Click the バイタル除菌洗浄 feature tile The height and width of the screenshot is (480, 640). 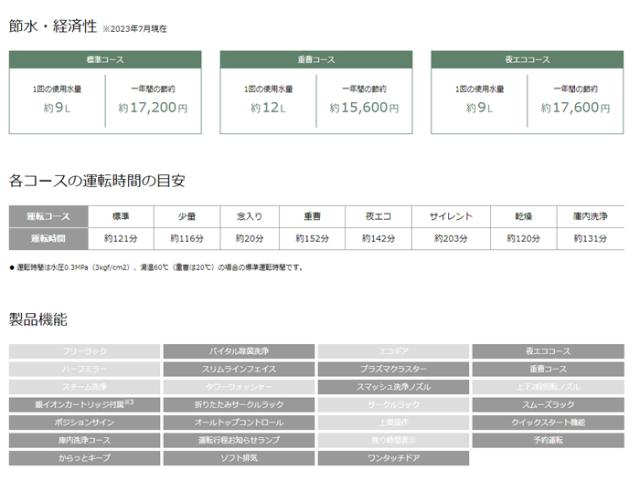click(x=239, y=351)
